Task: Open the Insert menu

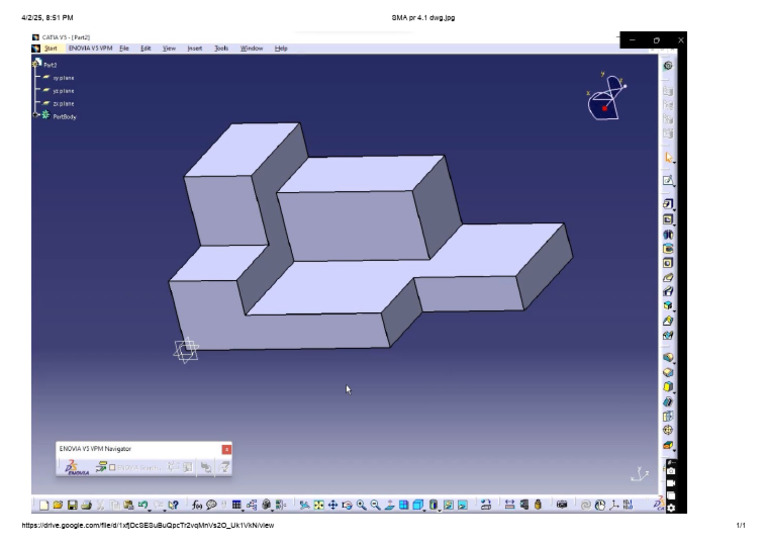Action: [194, 48]
